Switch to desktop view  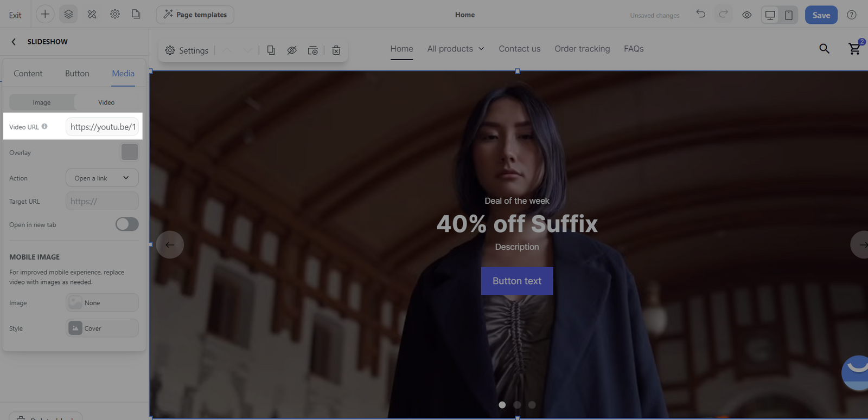coord(770,15)
